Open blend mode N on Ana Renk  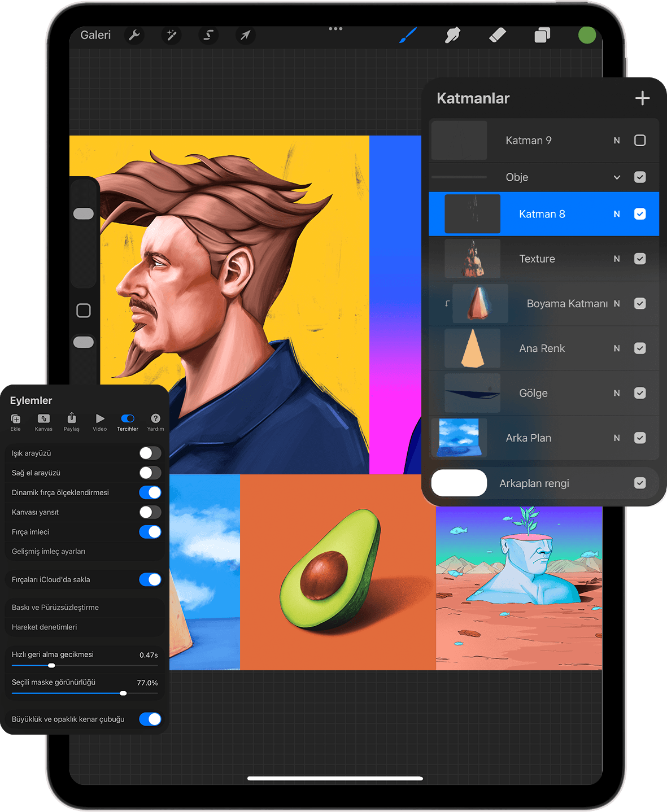617,348
